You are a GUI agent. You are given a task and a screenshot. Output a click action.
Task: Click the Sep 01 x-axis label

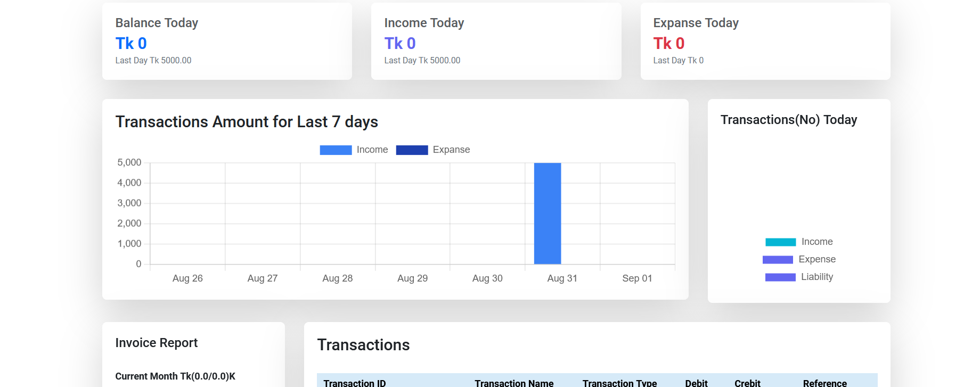coord(637,278)
